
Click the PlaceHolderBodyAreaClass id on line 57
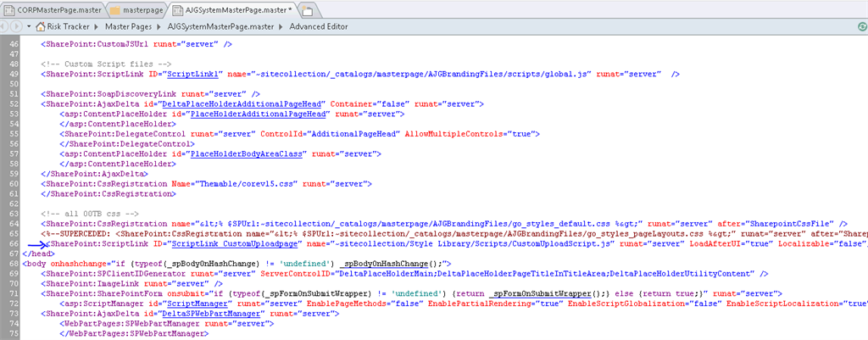(248, 153)
